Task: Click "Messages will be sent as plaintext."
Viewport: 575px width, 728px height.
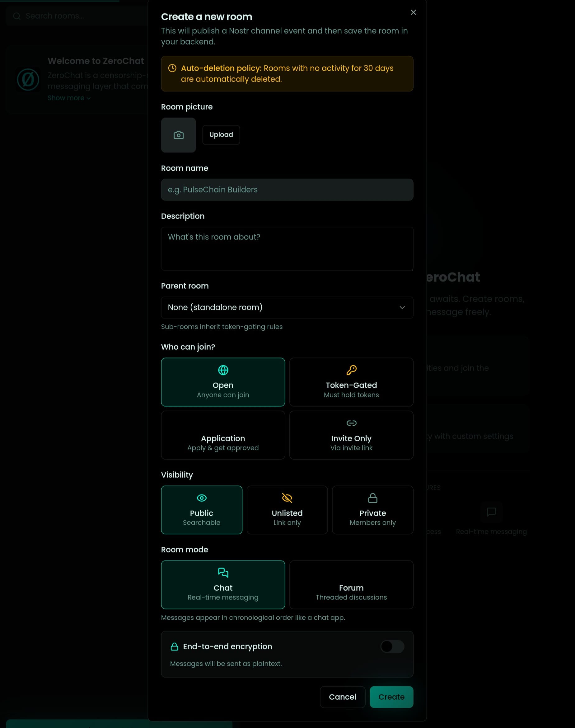Action: [226, 664]
